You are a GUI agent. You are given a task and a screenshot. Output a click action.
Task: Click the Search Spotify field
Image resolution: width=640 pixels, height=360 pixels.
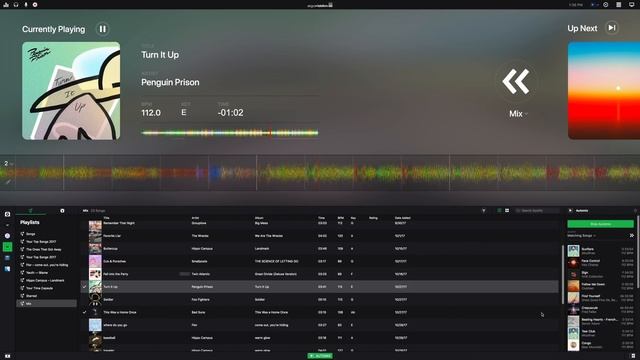(537, 211)
